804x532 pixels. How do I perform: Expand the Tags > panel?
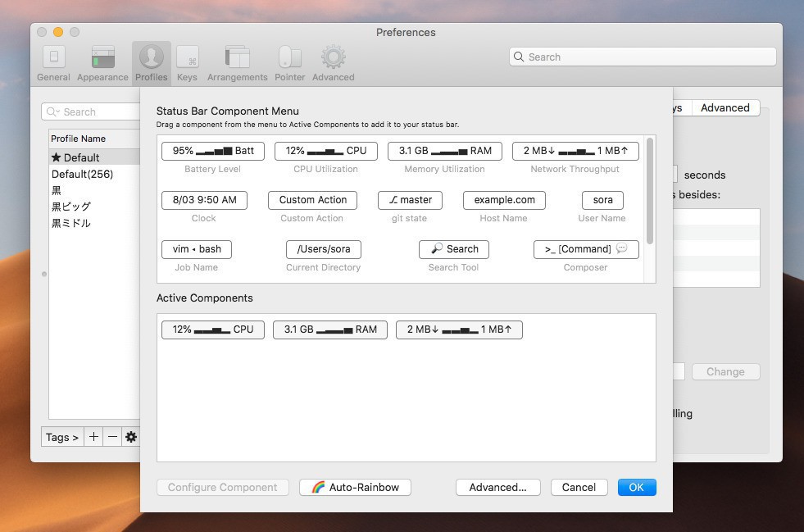pyautogui.click(x=62, y=437)
